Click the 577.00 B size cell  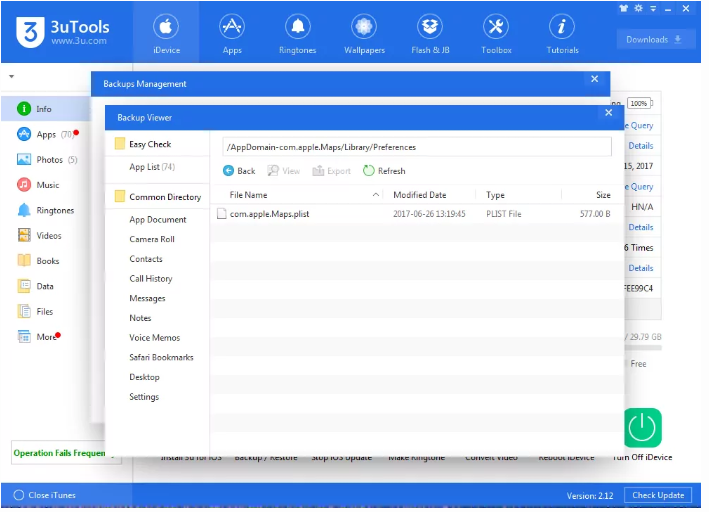595,214
